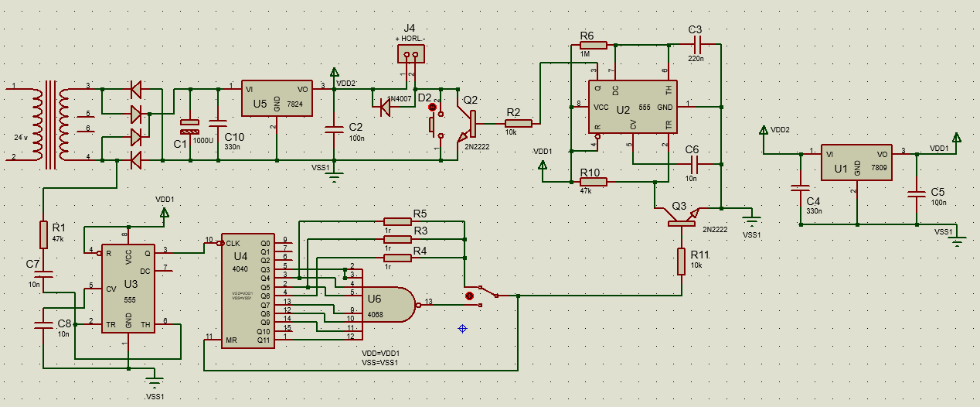Click the "VSS=VSS1" property text
Screen dimensions: 980x407
pyautogui.click(x=379, y=362)
